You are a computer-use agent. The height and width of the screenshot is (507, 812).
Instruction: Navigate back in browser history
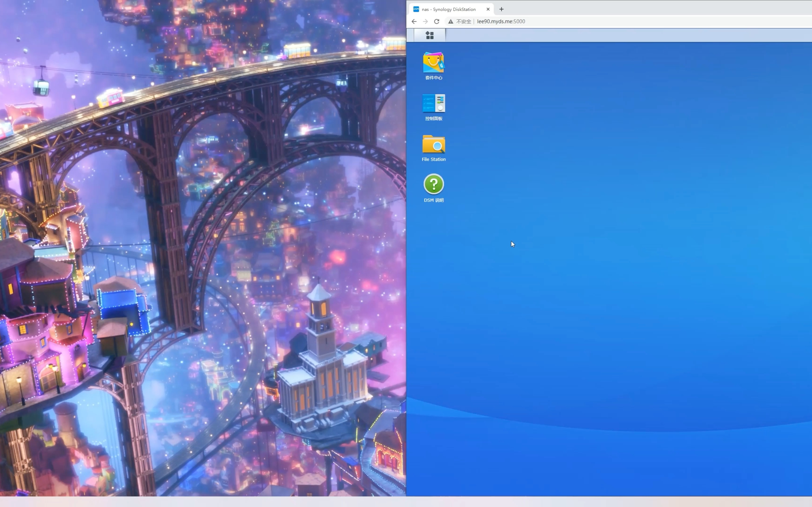coord(414,21)
